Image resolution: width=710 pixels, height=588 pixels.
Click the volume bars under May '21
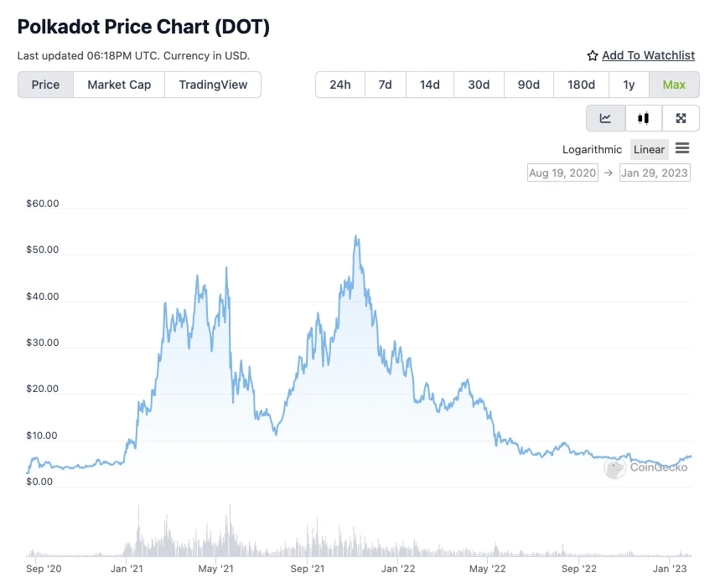216,539
